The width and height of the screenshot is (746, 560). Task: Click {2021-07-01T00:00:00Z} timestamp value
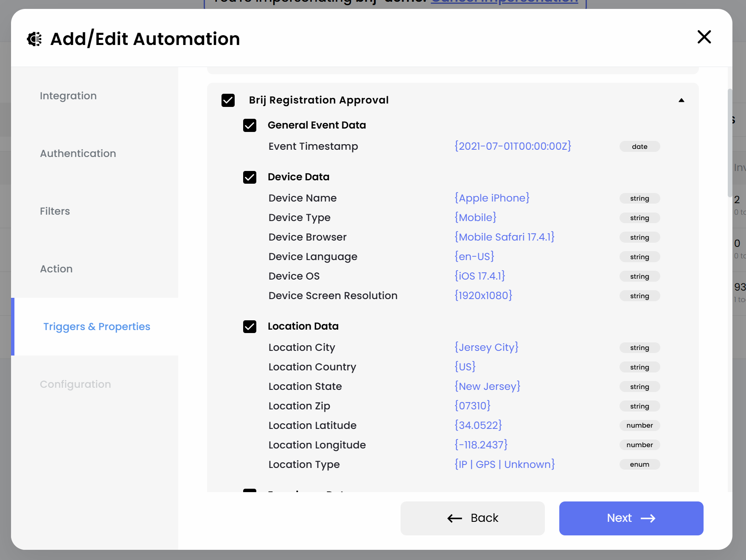pos(513,146)
